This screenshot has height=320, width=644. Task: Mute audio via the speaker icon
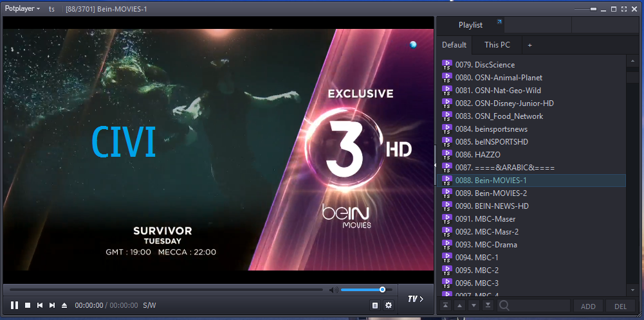tap(333, 290)
